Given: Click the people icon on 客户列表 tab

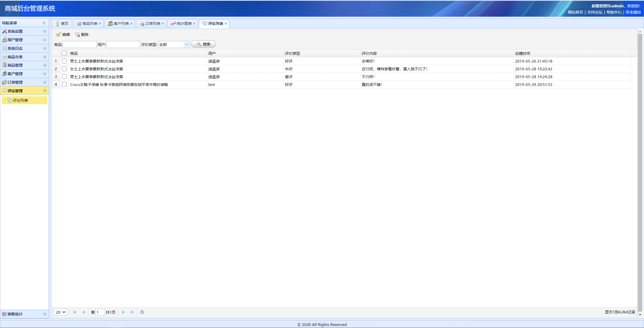Looking at the screenshot, I should click(110, 23).
